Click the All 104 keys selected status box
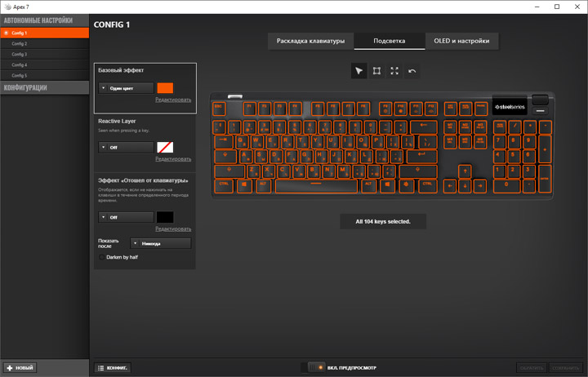Viewport: 588px width, 377px height. (x=383, y=221)
